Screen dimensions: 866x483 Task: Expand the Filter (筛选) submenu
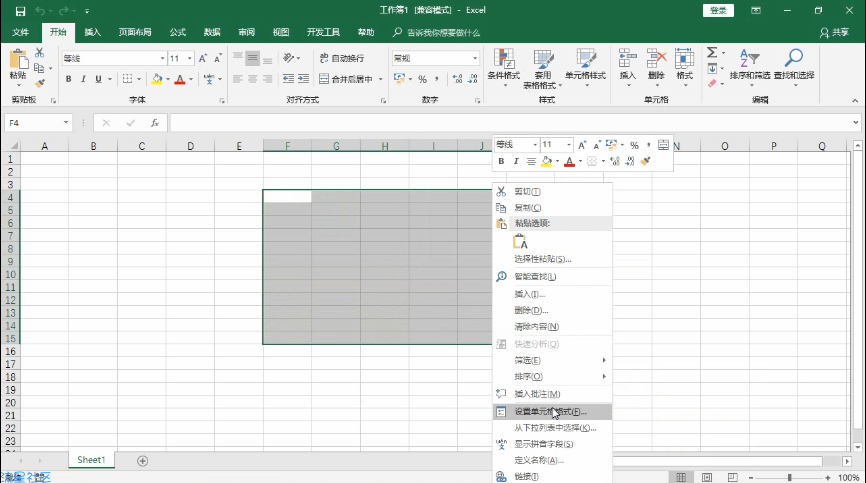(x=552, y=360)
